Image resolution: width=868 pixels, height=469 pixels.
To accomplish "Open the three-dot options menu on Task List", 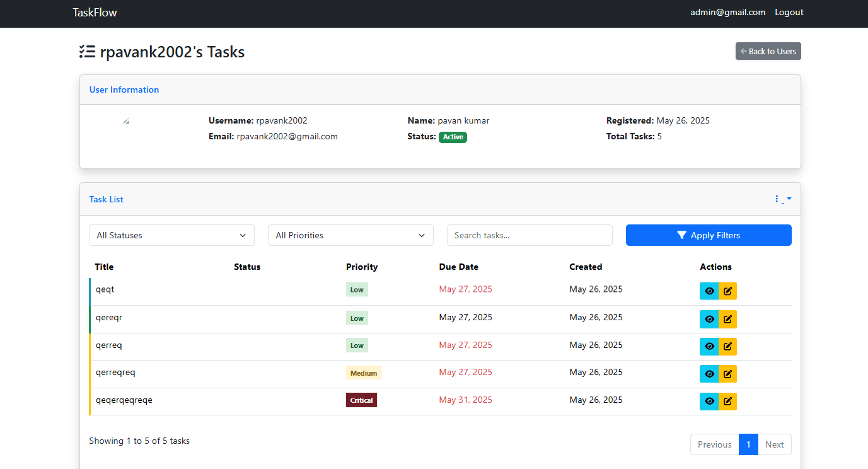I will (776, 198).
